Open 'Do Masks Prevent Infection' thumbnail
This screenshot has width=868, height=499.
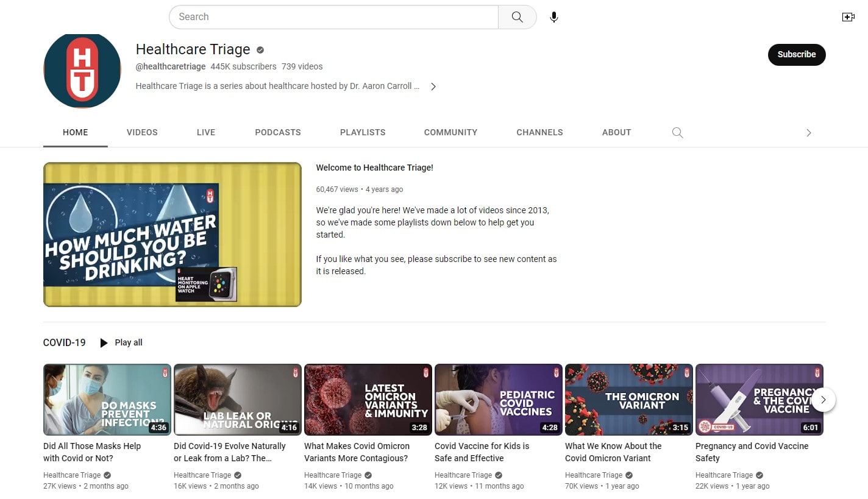107,400
